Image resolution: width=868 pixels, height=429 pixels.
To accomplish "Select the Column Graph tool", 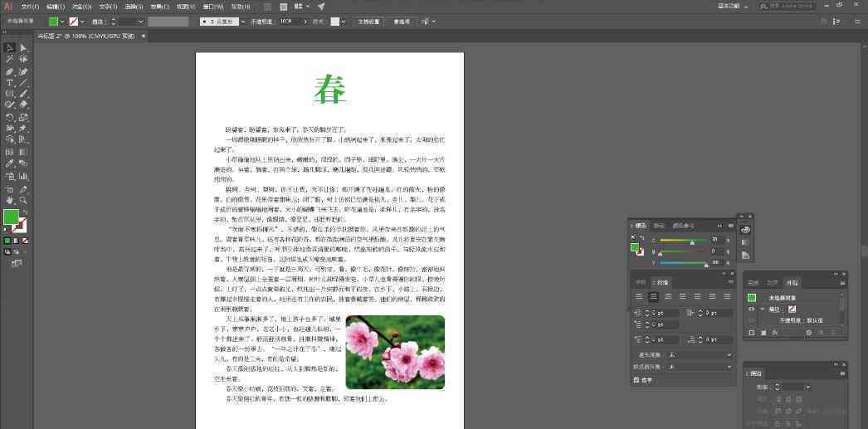I will tap(23, 177).
